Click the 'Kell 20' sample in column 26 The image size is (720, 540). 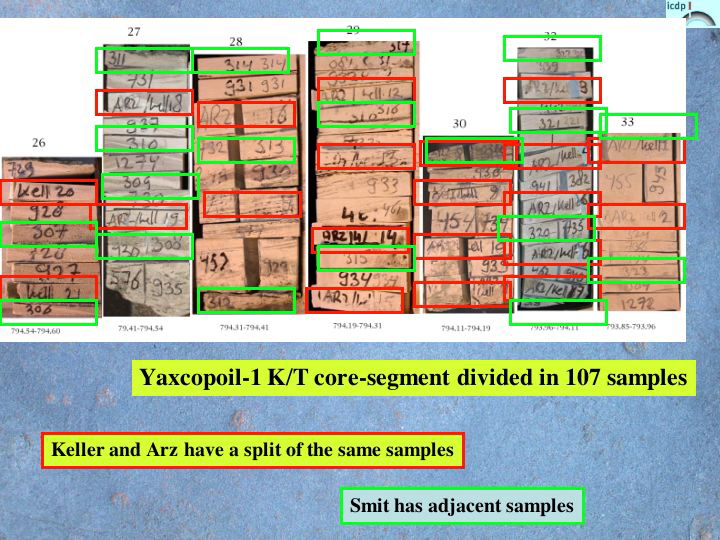pyautogui.click(x=49, y=192)
